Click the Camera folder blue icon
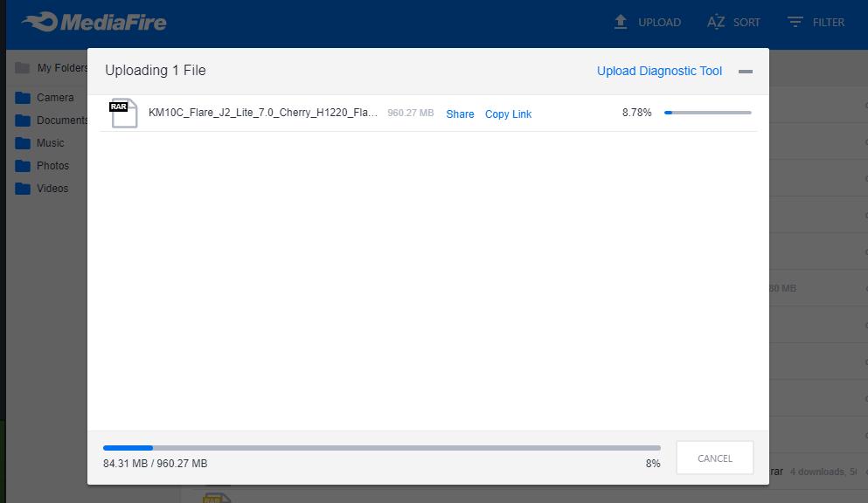 [23, 98]
